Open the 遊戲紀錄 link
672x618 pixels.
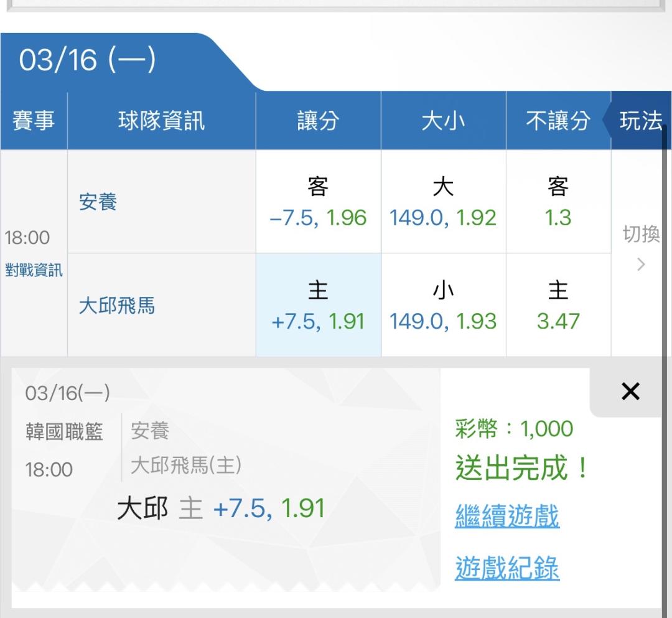coord(507,568)
